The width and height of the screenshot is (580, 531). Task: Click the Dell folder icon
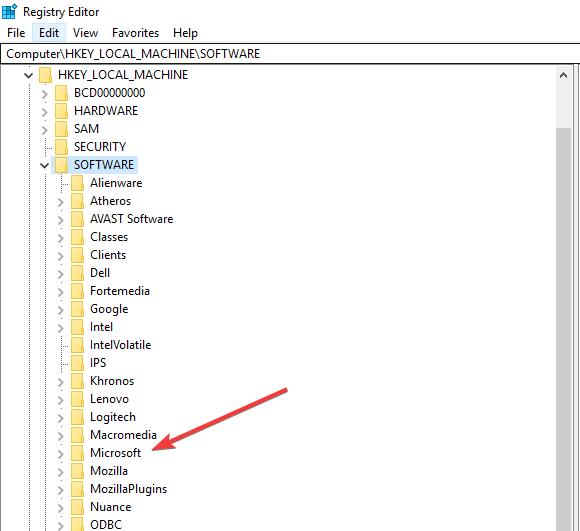coord(77,273)
